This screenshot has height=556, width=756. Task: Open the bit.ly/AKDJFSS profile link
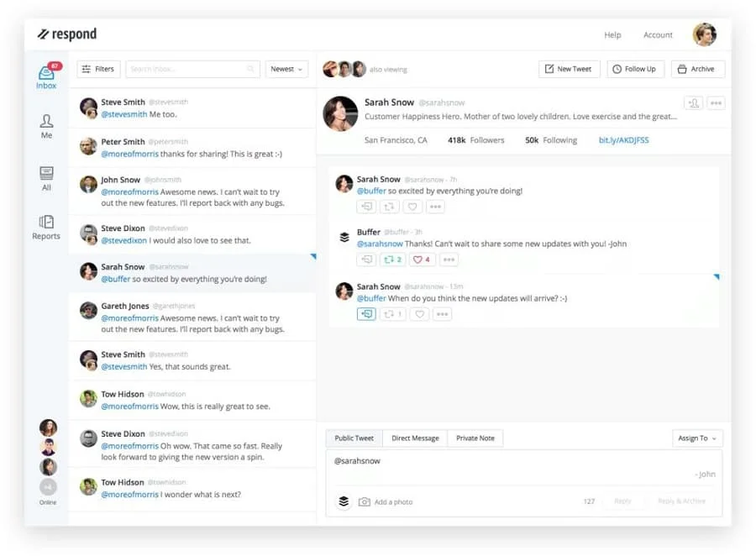[623, 140]
